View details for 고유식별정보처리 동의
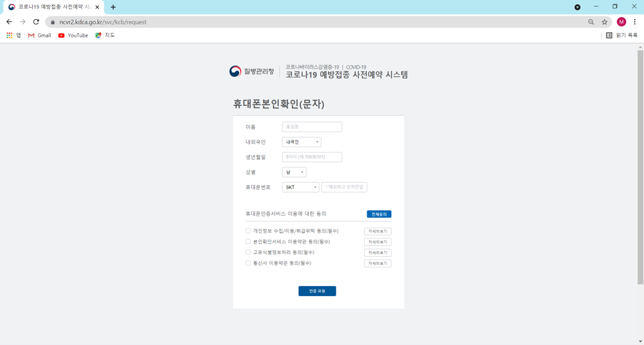644x345 pixels. (x=378, y=253)
